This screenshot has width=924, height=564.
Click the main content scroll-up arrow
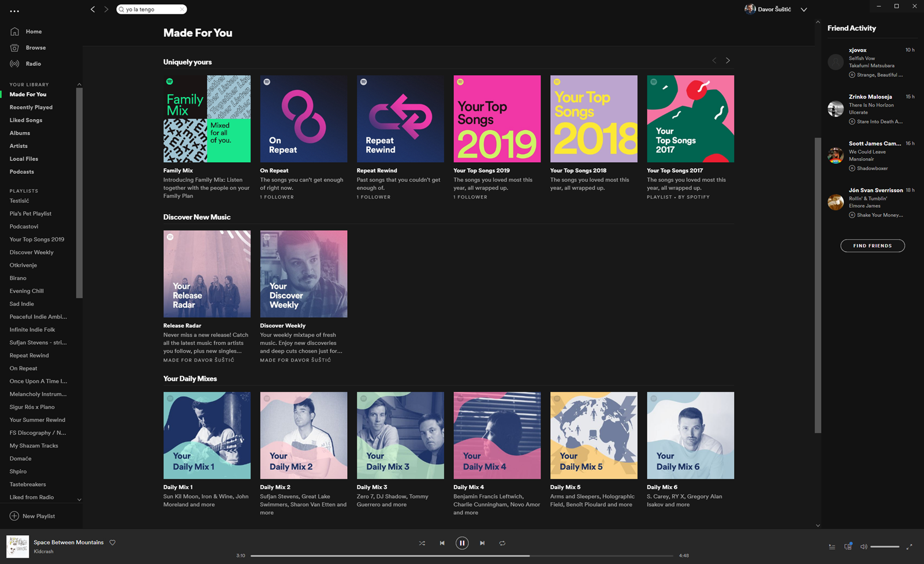coord(818,22)
